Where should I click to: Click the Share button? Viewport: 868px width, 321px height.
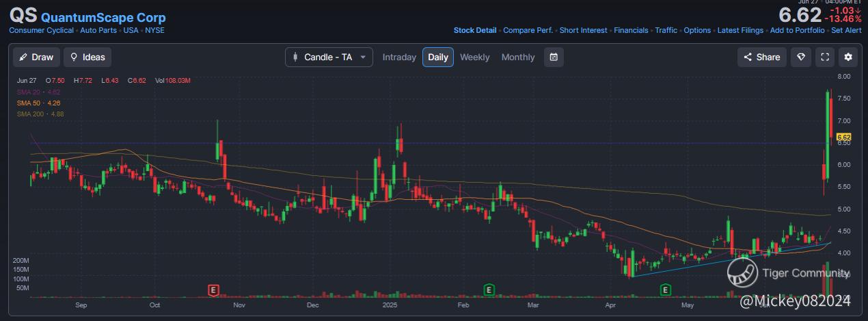click(761, 57)
